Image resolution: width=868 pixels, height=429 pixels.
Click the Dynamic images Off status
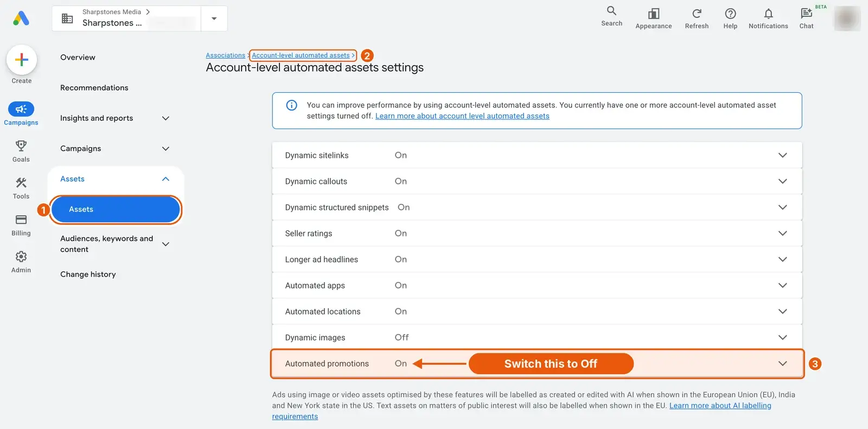click(x=401, y=337)
